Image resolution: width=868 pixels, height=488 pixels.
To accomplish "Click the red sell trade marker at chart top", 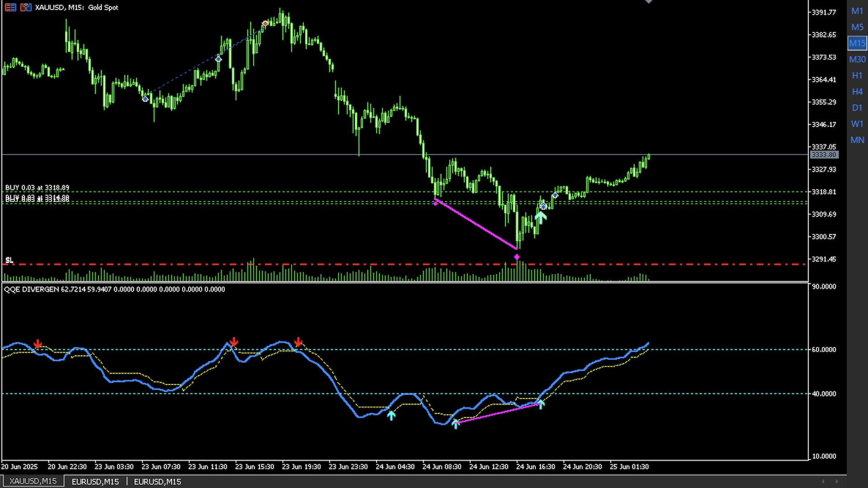I will (265, 23).
